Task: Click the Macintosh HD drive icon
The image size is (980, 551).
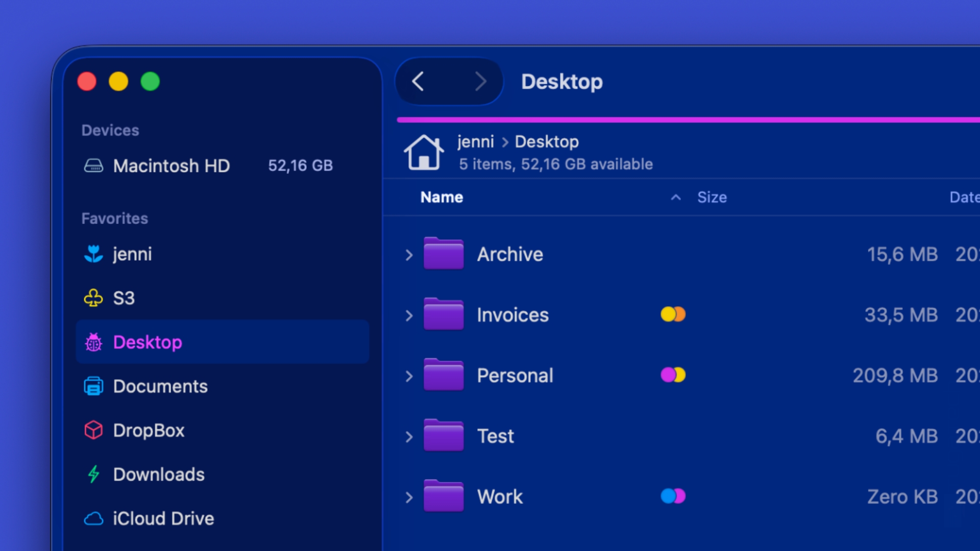Action: [x=95, y=165]
